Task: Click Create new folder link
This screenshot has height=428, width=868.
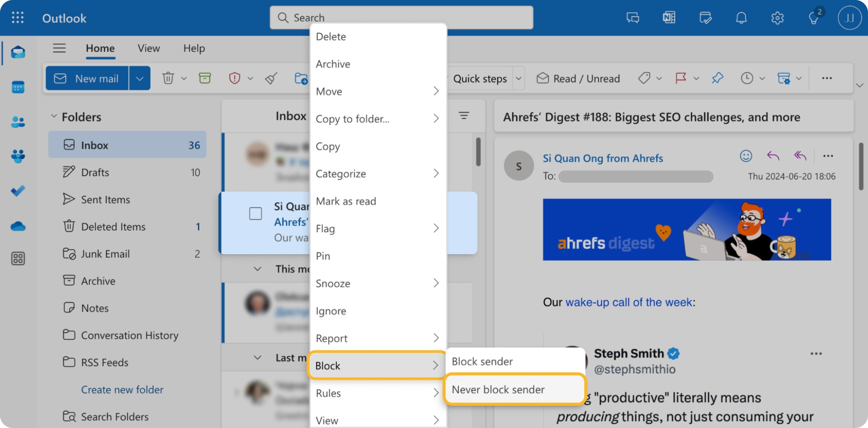Action: pos(122,390)
